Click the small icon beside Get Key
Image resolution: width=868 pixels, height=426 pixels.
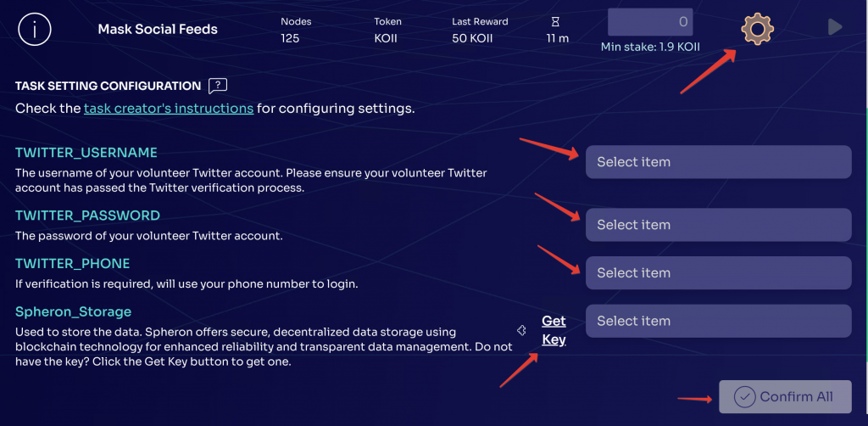[x=522, y=329]
